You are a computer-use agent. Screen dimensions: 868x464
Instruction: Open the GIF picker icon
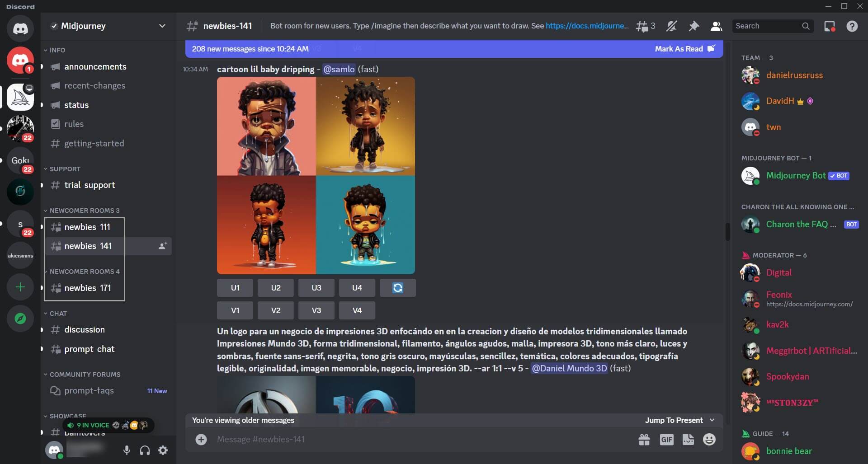tap(666, 439)
